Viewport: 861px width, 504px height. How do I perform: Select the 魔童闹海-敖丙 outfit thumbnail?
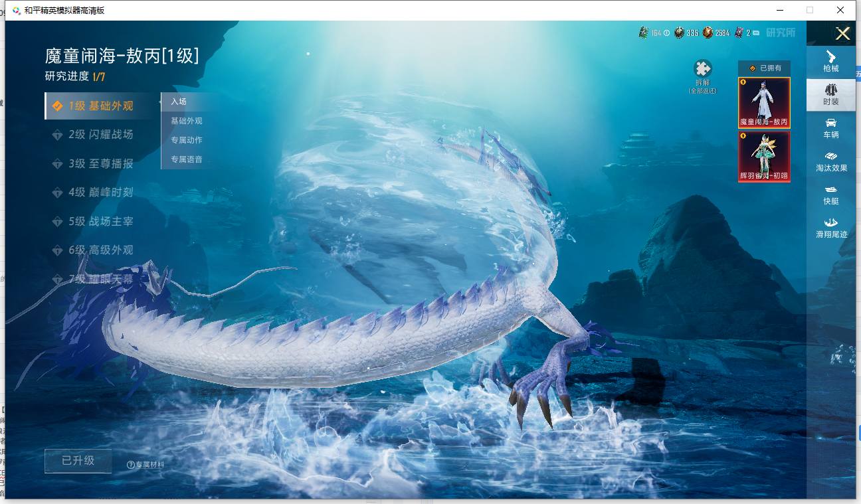pyautogui.click(x=764, y=102)
